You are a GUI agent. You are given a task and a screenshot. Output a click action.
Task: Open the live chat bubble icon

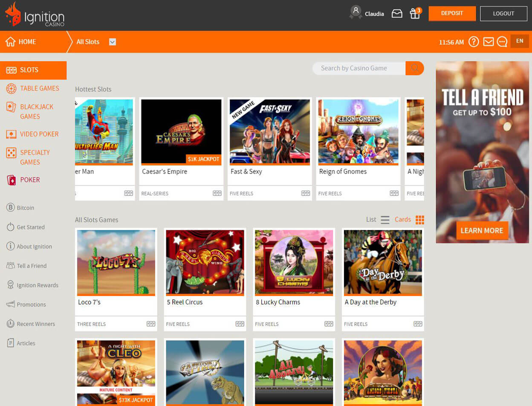(x=502, y=42)
